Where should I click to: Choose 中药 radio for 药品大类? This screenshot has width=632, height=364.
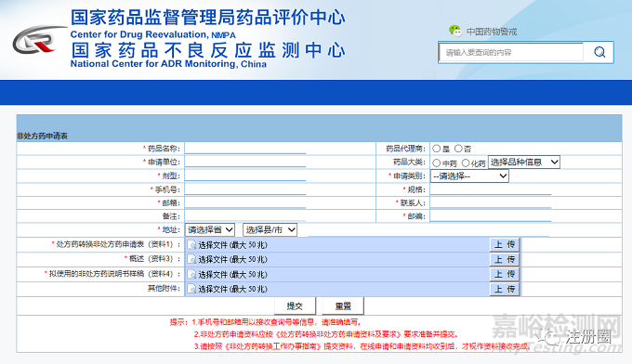[x=437, y=163]
